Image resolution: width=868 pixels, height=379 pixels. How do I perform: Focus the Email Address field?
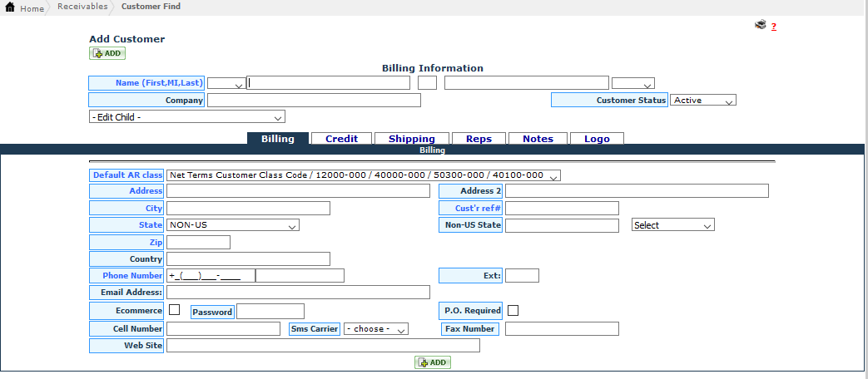[x=298, y=293]
